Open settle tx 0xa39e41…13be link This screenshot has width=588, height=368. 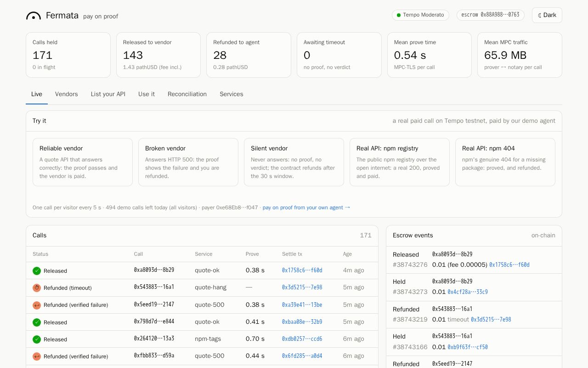tap(302, 305)
